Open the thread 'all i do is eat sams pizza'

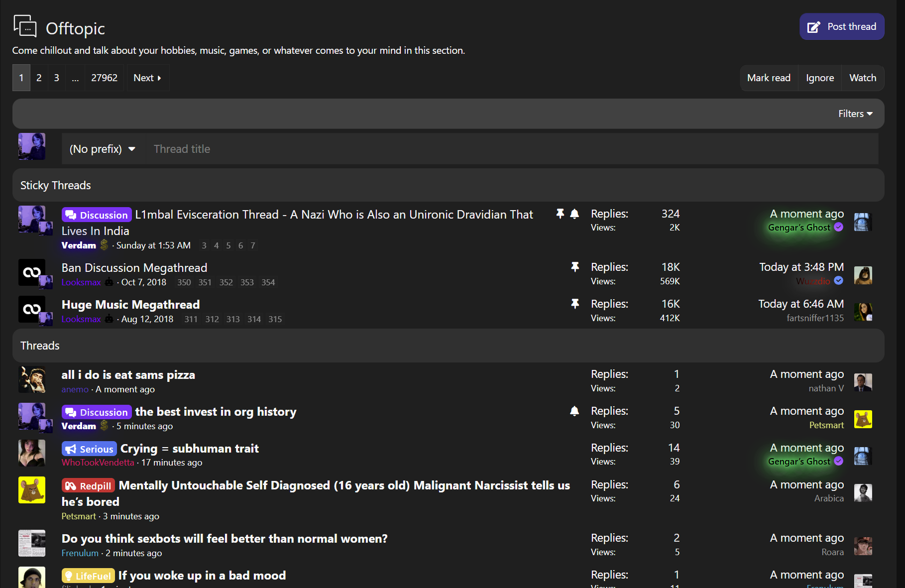coord(128,375)
